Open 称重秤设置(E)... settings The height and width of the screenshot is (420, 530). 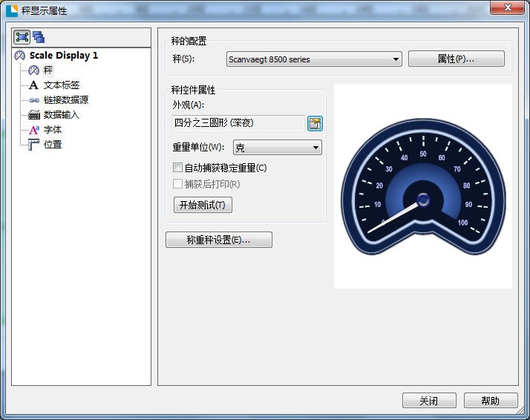point(219,240)
